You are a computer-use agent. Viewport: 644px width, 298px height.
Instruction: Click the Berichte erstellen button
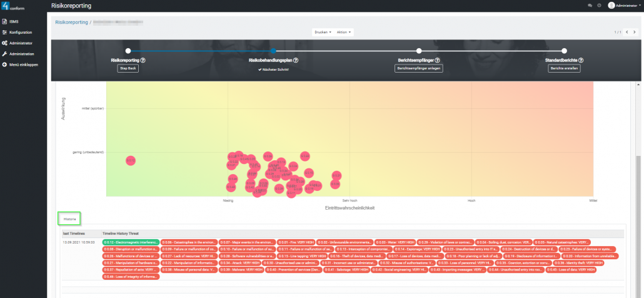(564, 68)
